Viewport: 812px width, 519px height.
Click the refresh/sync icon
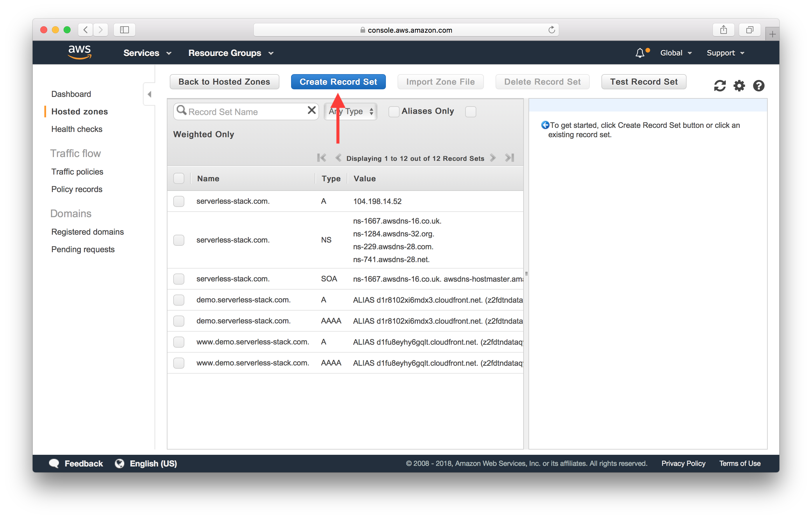[x=719, y=85]
